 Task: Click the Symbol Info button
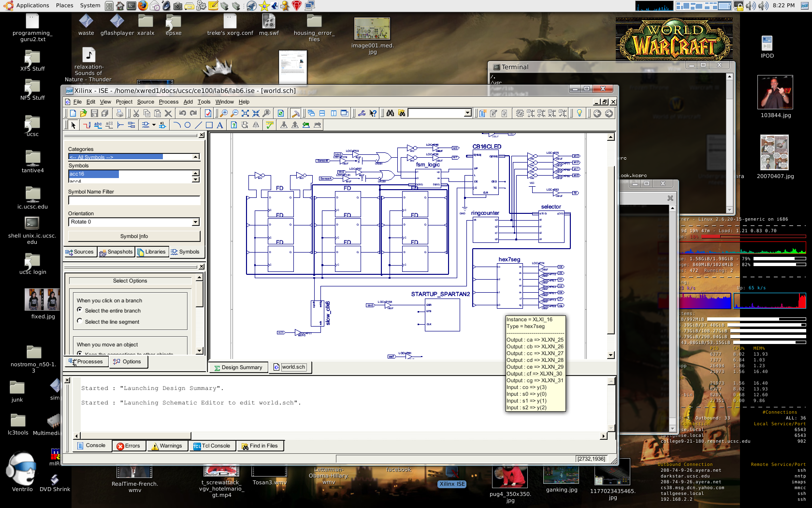134,236
